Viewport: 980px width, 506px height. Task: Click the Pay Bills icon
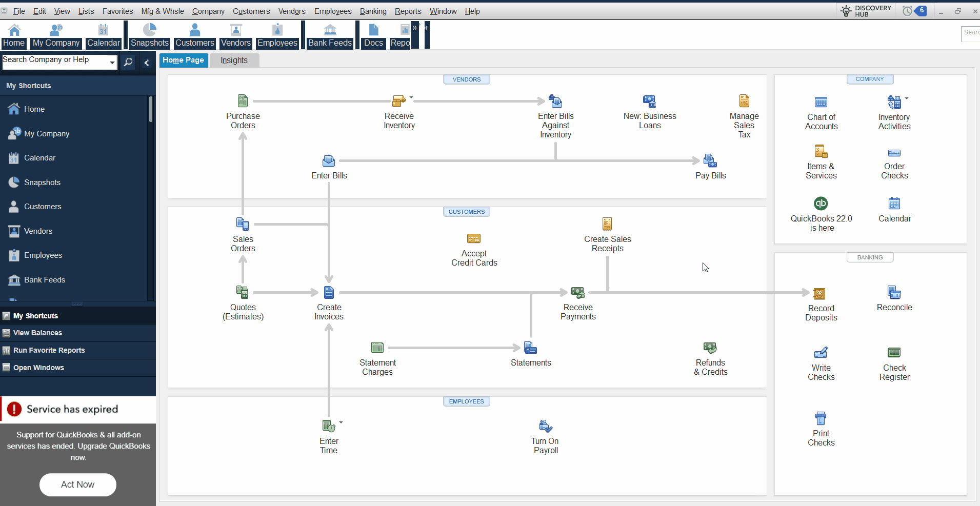pyautogui.click(x=710, y=161)
